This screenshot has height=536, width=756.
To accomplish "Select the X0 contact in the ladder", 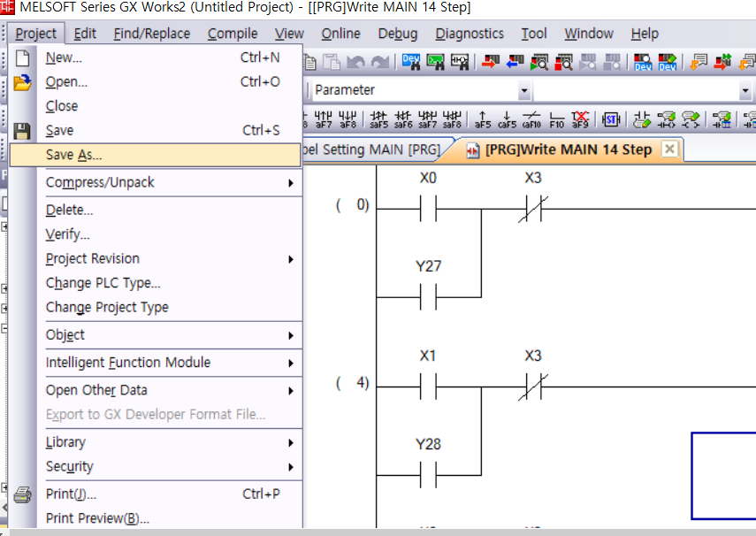I will tap(428, 209).
